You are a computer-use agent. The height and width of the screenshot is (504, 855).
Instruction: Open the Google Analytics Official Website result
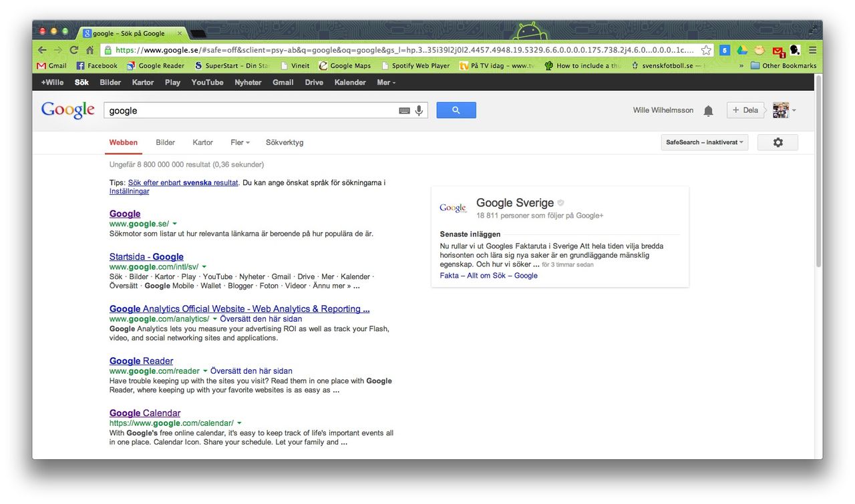point(239,308)
